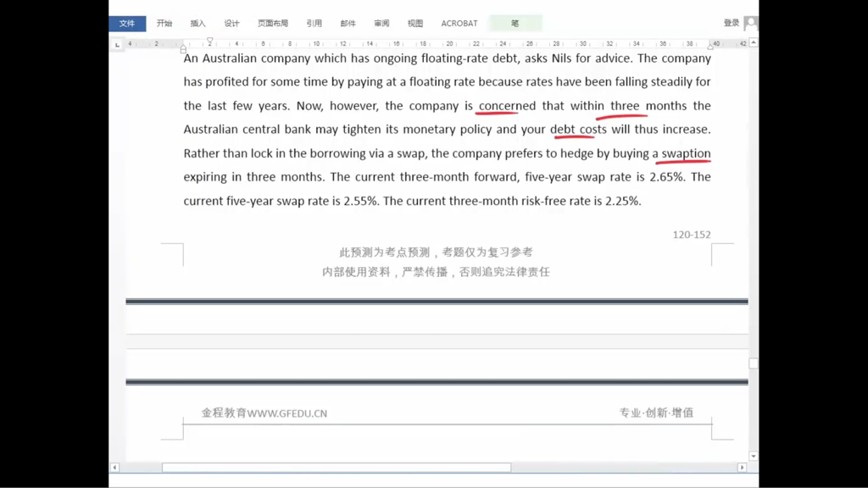Open the 笔 (Pen) tools tab
Viewport: 868px width, 488px height.
coord(515,23)
